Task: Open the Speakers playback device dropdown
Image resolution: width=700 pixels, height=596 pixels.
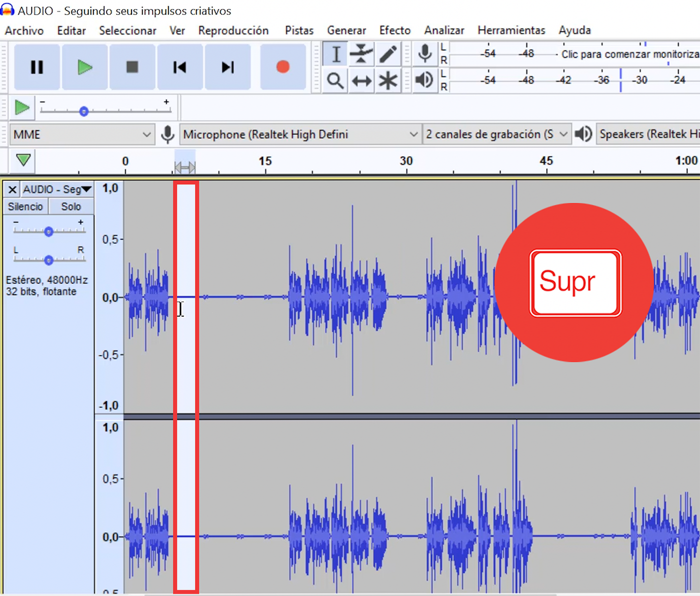Action: tap(648, 134)
